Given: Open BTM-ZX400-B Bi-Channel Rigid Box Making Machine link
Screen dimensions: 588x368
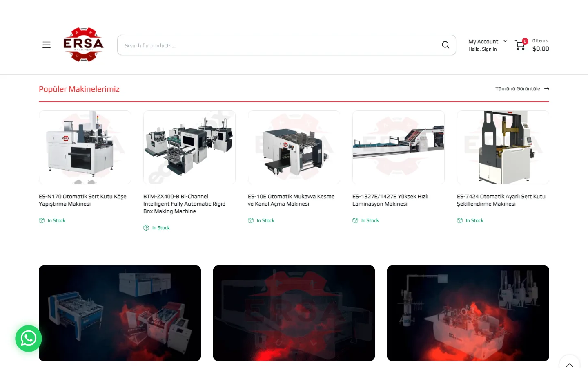Looking at the screenshot, I should coord(185,204).
